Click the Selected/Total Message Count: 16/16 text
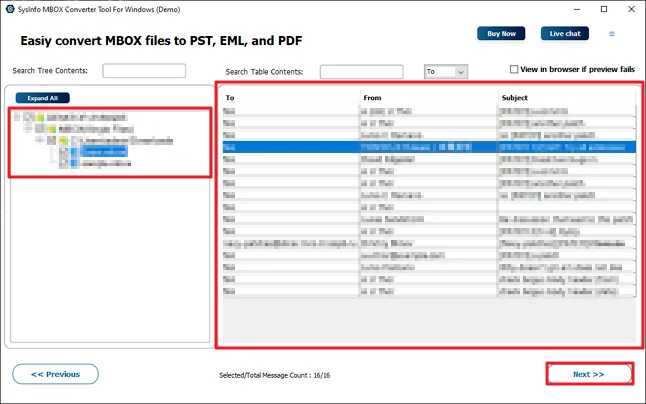The height and width of the screenshot is (404, 646). coord(274,375)
